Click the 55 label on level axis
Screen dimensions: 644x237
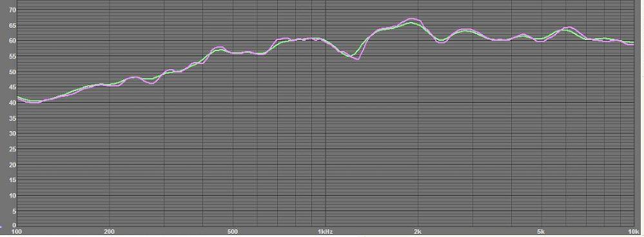tap(12, 56)
